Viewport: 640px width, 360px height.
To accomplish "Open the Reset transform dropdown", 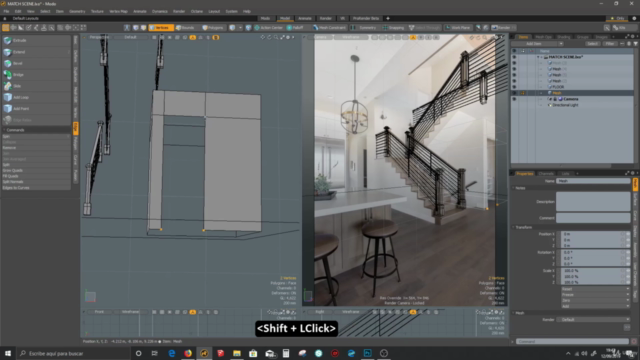I will click(x=596, y=289).
